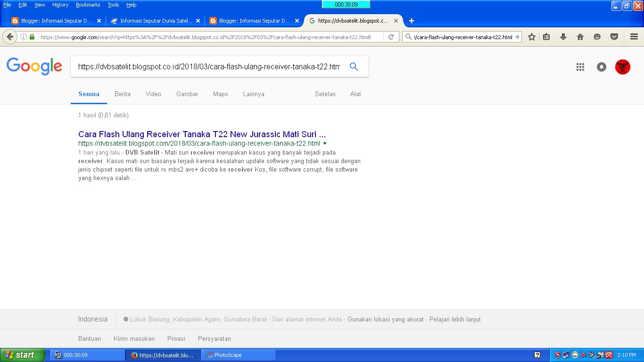Open the Google account avatar

623,67
